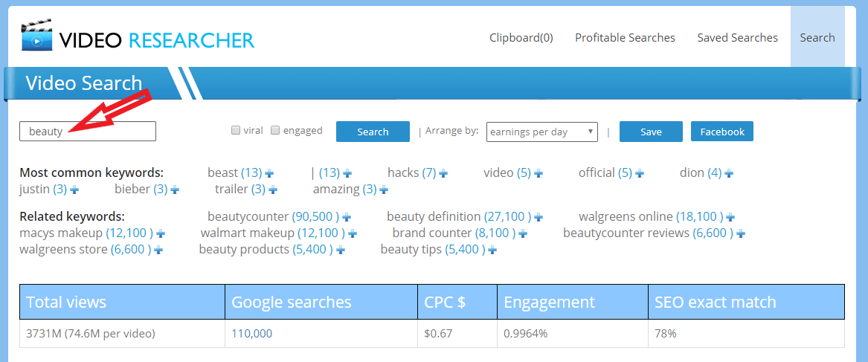Toggle the engaged checkbox
Viewport: 868px width, 362px height.
(x=275, y=131)
